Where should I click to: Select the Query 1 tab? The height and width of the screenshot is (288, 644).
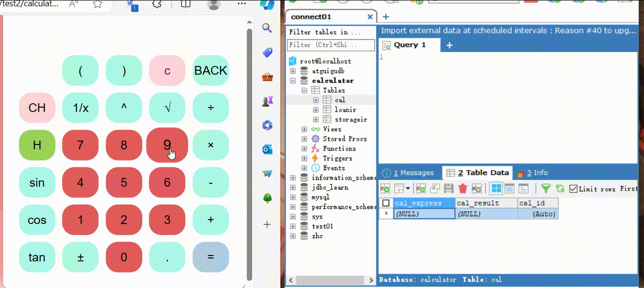coord(410,45)
